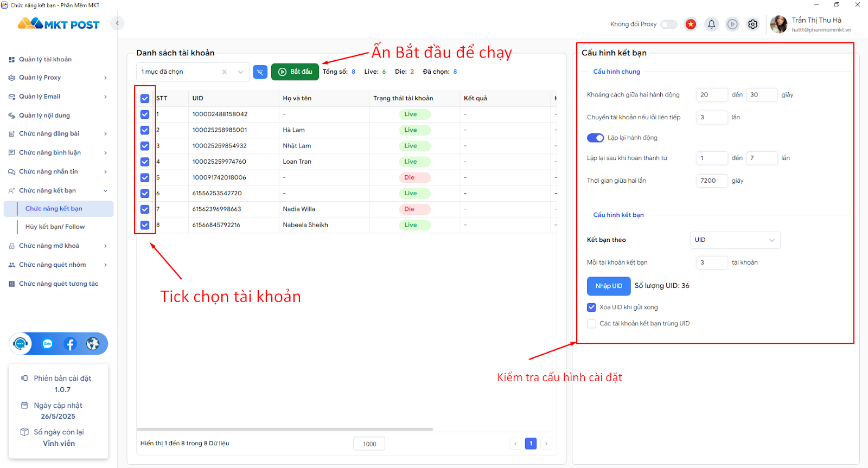This screenshot has width=868, height=468.
Task: Edit the Thời gian giữa hai lần 7200 field
Action: click(x=712, y=181)
